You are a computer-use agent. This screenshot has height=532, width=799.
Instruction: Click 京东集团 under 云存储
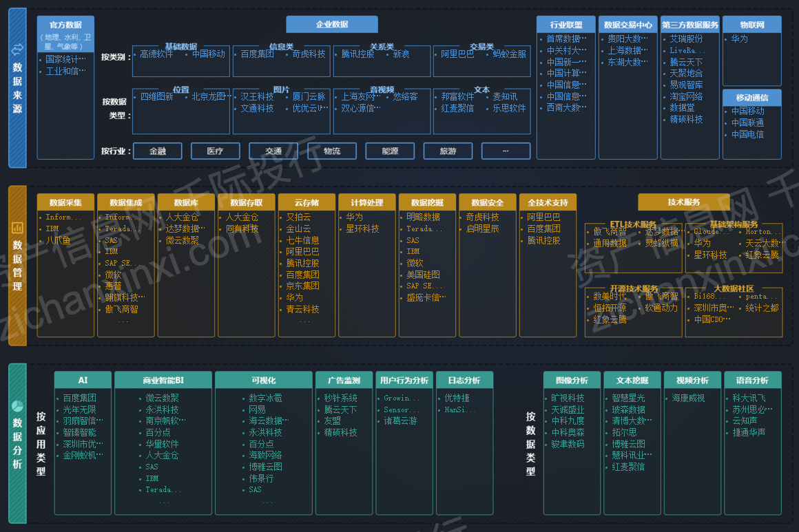tap(302, 286)
